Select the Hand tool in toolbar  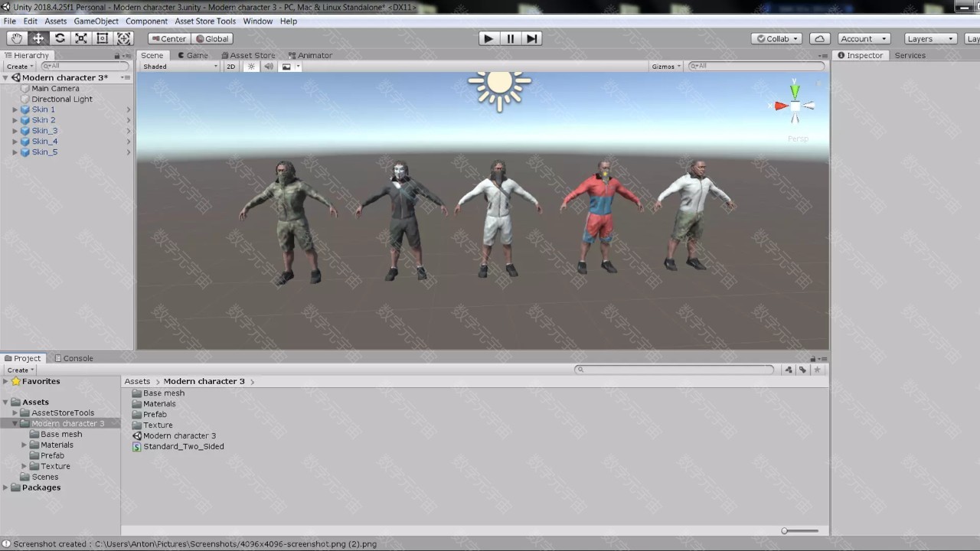click(17, 38)
